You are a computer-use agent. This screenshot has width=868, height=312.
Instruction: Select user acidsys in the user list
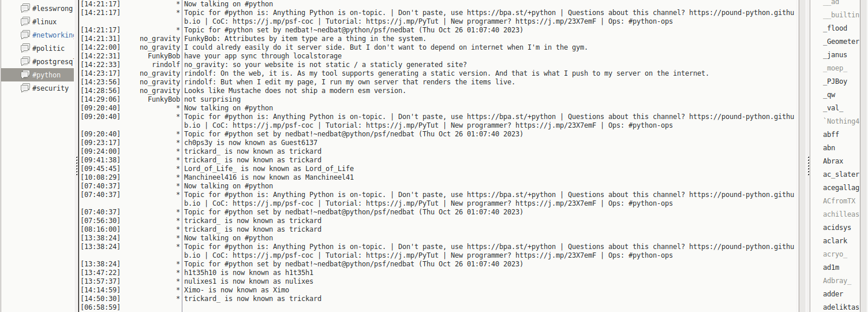tap(837, 228)
